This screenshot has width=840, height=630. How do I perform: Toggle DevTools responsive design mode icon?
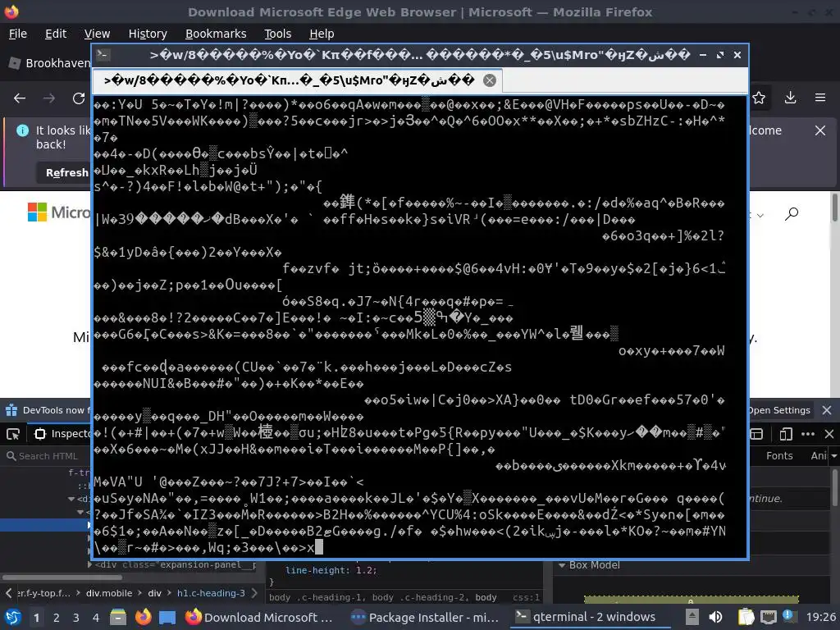pos(786,434)
